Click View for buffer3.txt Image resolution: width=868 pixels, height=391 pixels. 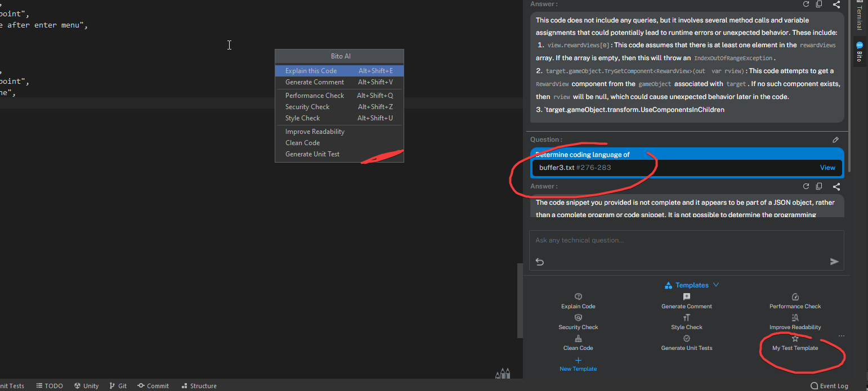(x=827, y=167)
